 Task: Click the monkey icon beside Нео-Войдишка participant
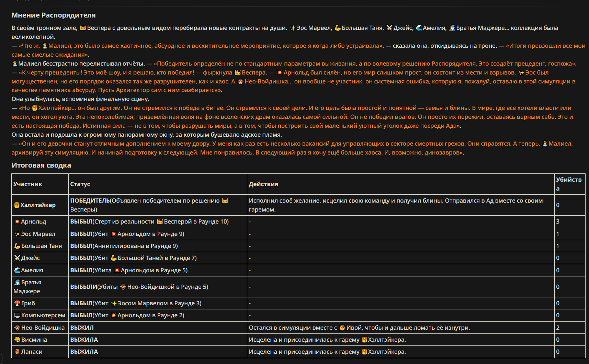[x=17, y=328]
